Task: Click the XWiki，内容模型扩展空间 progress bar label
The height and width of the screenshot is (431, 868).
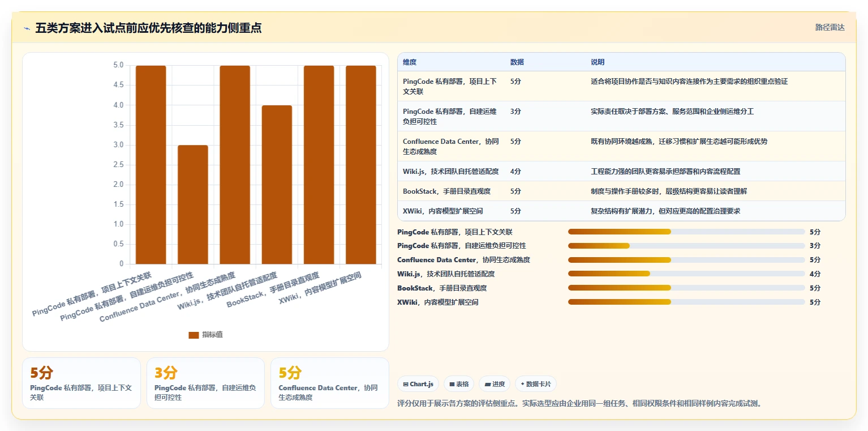Action: (x=438, y=302)
